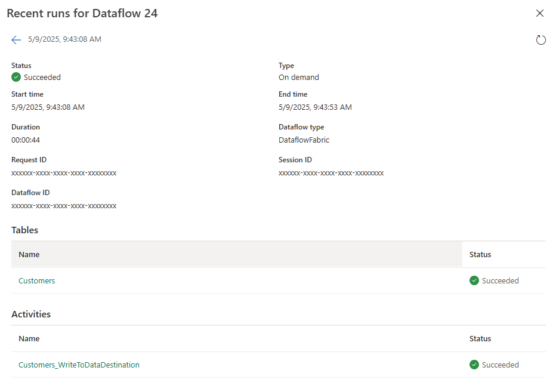Click the run timestamp 5/9/2025, 9:43:08 AM

tap(64, 40)
